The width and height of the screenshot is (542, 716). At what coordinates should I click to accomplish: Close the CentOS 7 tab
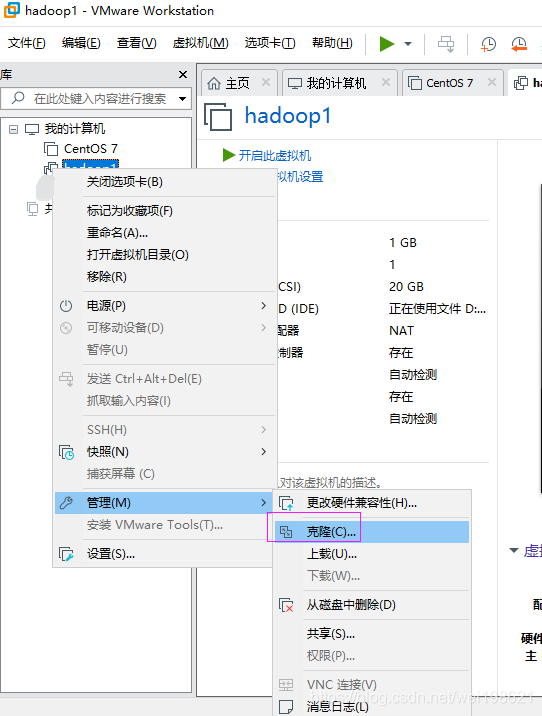[x=492, y=82]
